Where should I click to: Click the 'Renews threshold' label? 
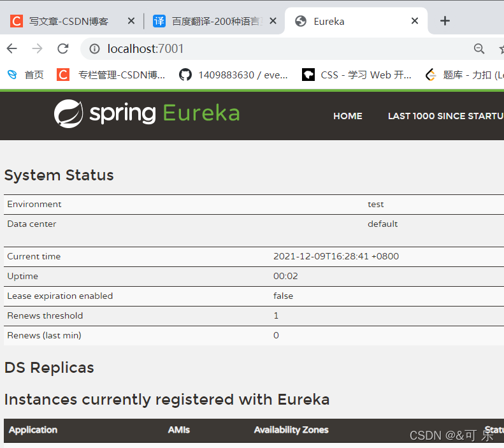(x=45, y=315)
